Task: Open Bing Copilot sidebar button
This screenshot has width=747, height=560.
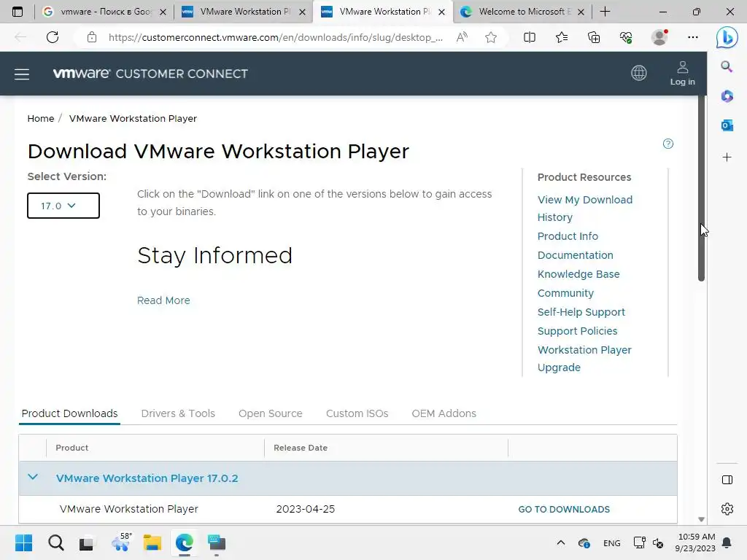Action: (727, 37)
